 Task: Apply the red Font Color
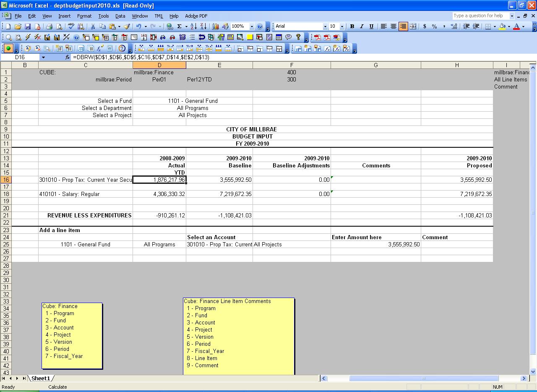click(516, 26)
